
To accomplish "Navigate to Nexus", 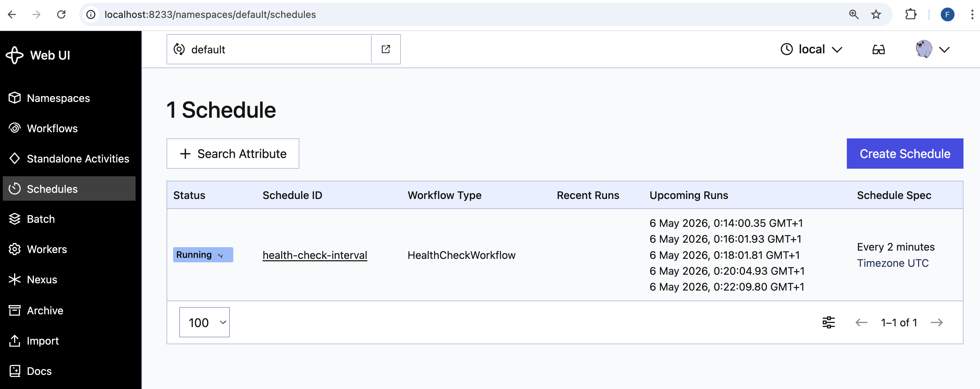I will point(69,280).
